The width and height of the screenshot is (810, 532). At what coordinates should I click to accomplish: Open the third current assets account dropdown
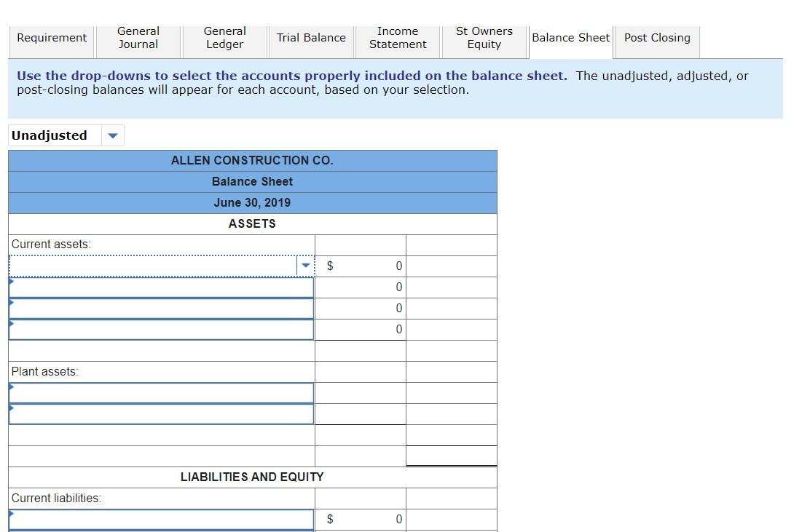(x=160, y=308)
